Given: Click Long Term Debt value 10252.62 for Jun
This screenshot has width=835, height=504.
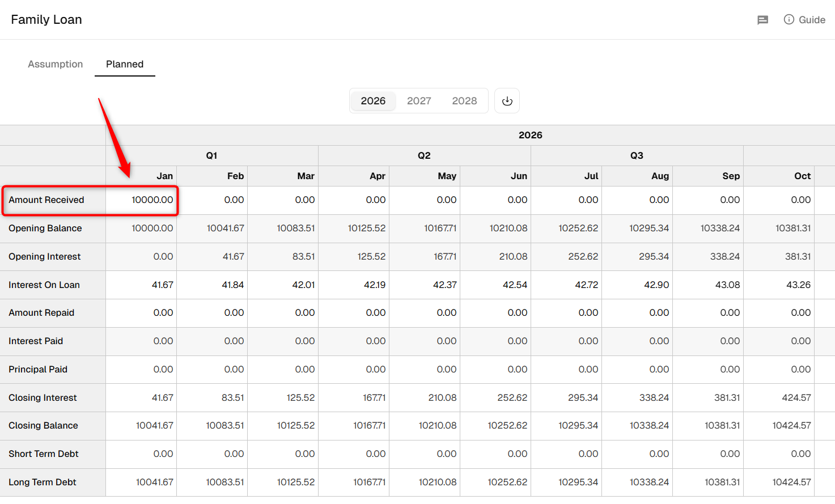Looking at the screenshot, I should (508, 482).
